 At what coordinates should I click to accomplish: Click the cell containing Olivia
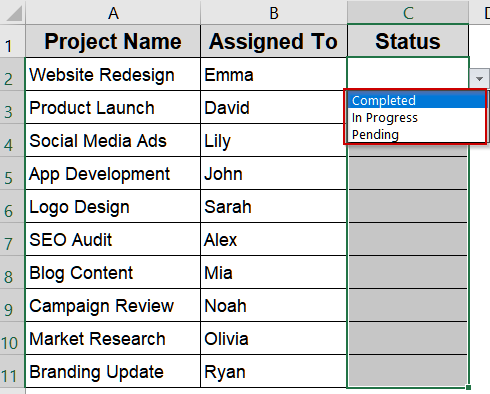(274, 338)
